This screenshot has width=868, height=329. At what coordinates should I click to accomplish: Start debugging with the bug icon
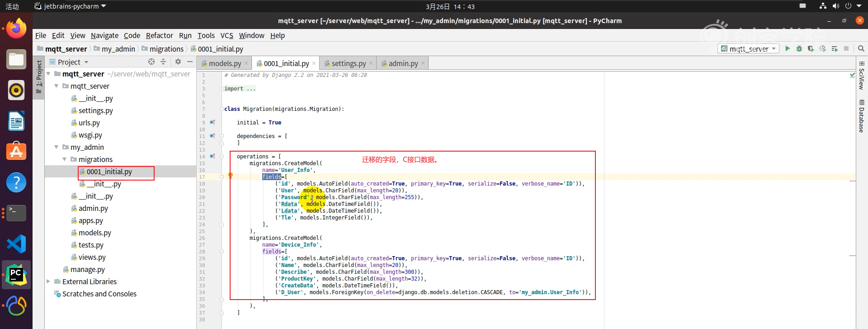[x=799, y=48]
